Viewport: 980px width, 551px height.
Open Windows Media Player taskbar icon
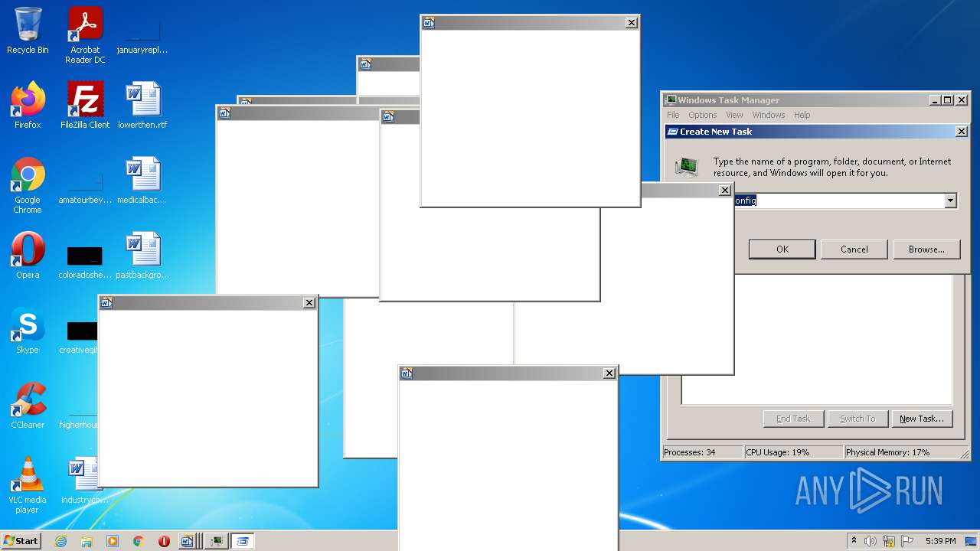click(113, 541)
